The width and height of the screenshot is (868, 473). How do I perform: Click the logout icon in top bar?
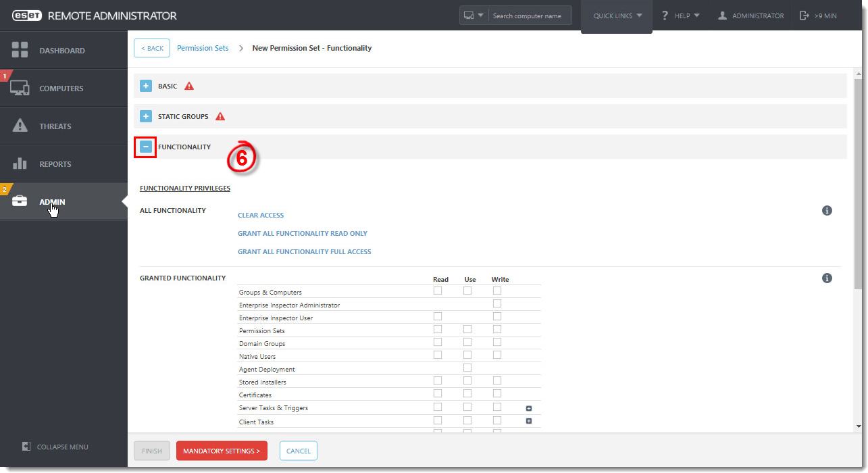805,16
